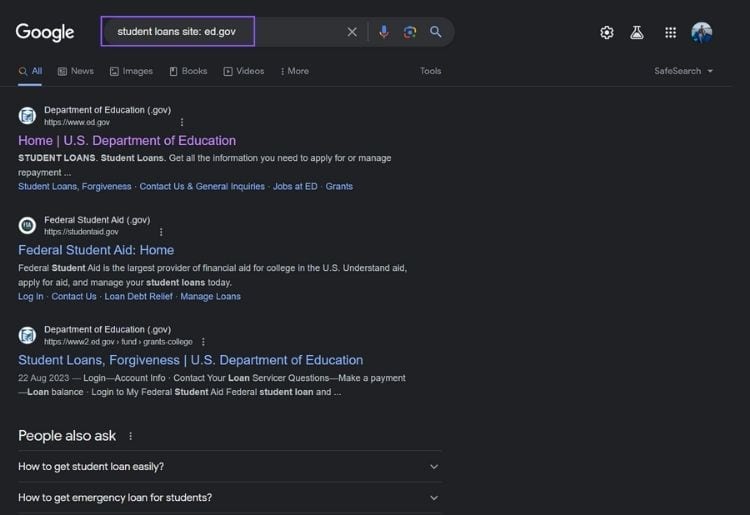750x515 pixels.
Task: Click the favicon of the www2.ed.gov result
Action: click(27, 335)
